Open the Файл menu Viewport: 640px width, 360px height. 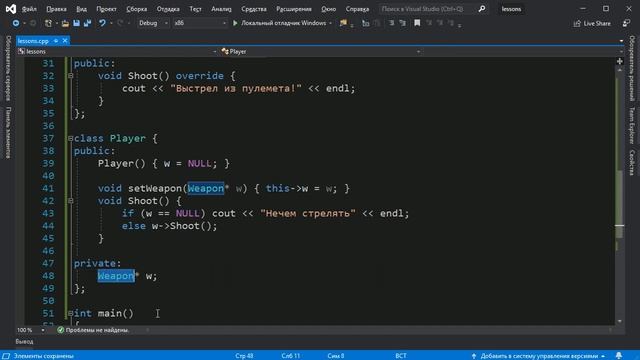click(x=29, y=9)
